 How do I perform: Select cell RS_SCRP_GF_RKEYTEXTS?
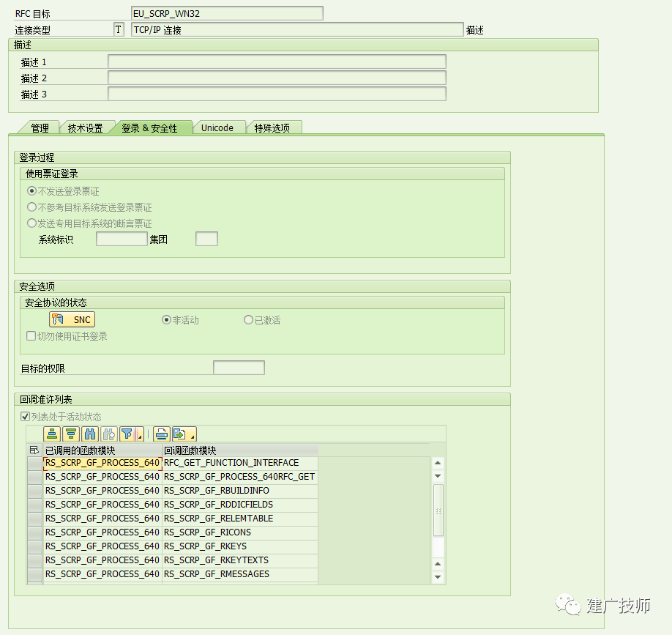(x=240, y=560)
